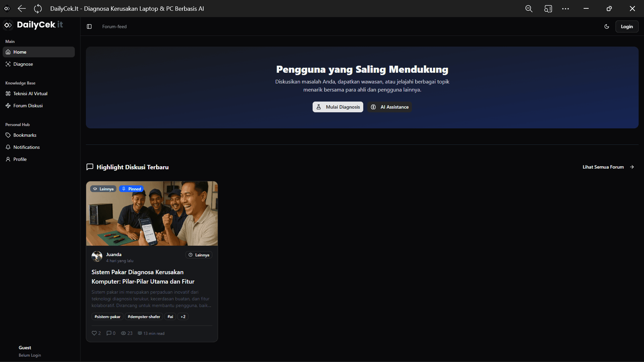The image size is (644, 362).
Task: Open the Diagnose sidebar item
Action: pyautogui.click(x=23, y=64)
